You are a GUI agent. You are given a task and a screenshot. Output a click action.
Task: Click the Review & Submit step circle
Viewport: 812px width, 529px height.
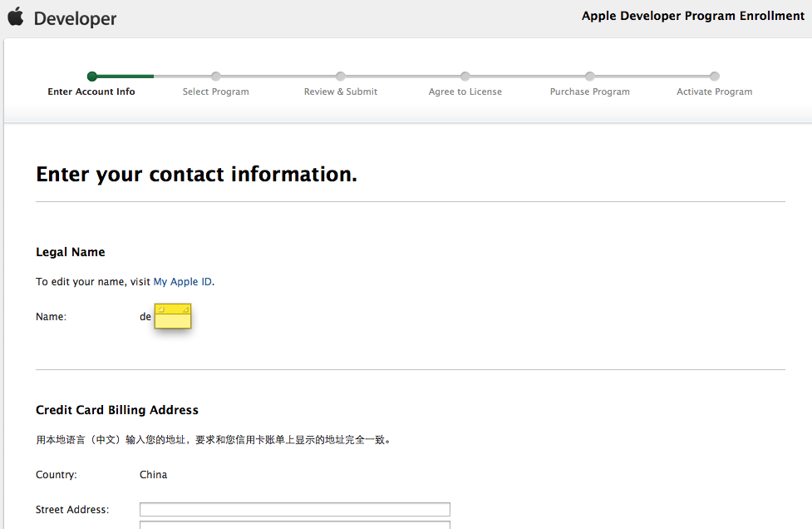(341, 77)
